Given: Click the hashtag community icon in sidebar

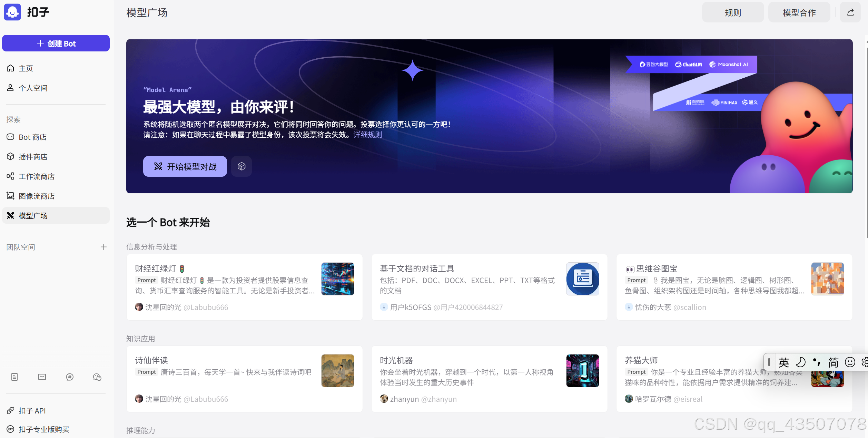Looking at the screenshot, I should 70,377.
